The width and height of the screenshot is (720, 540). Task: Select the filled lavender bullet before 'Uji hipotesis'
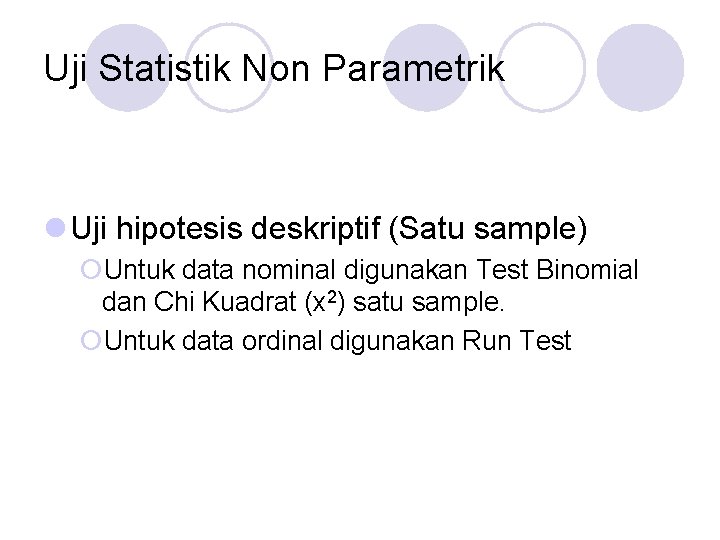tap(56, 228)
